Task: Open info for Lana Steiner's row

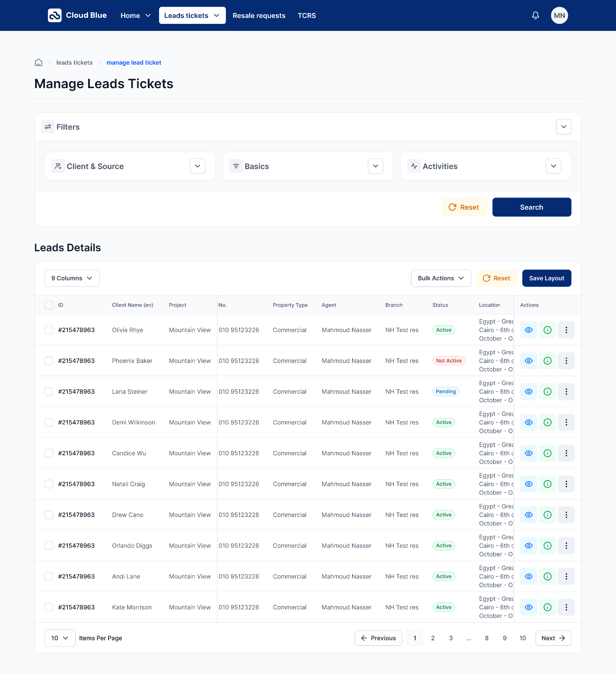Action: (547, 391)
